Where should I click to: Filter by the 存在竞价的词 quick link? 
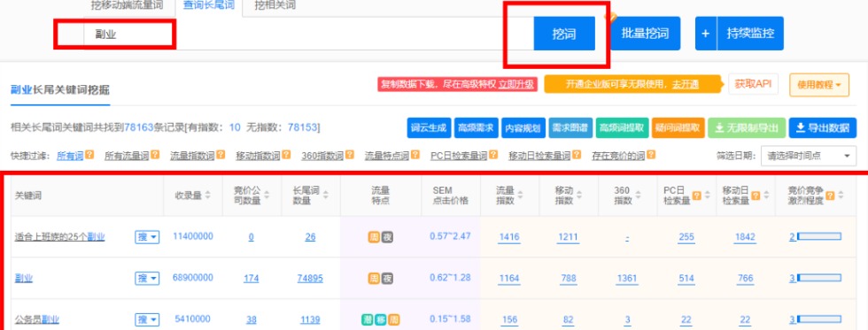(x=618, y=157)
